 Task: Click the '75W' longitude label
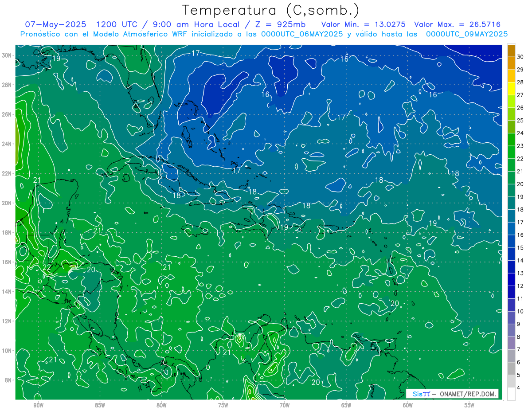point(223,405)
